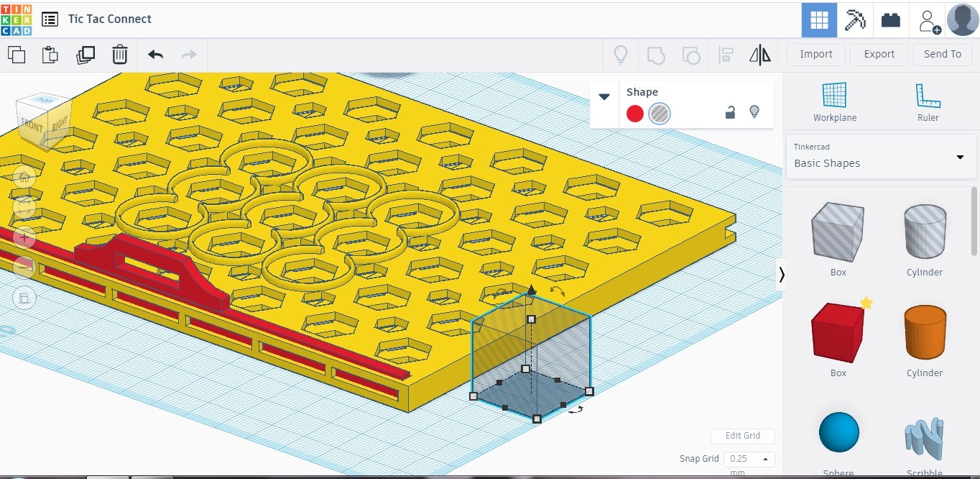The height and width of the screenshot is (479, 980).
Task: Invite a collaborator with add-person icon
Action: [929, 21]
